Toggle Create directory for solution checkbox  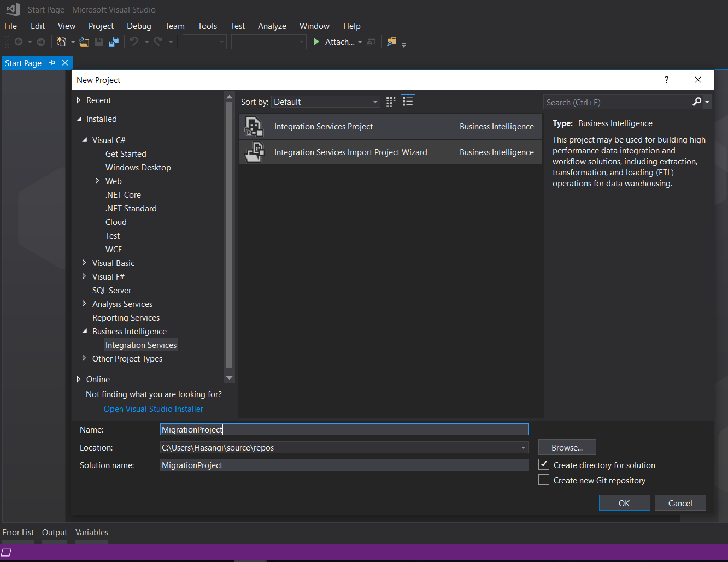(x=544, y=464)
